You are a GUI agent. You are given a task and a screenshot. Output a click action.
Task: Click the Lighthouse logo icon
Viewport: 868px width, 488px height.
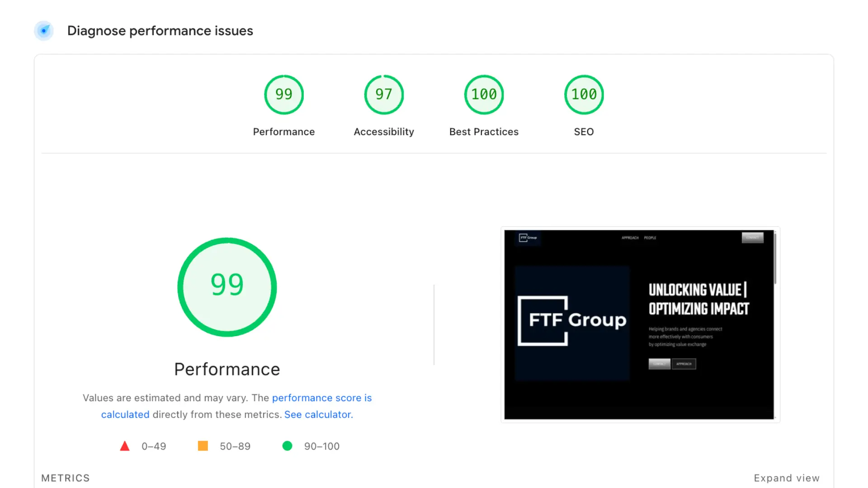coord(44,31)
